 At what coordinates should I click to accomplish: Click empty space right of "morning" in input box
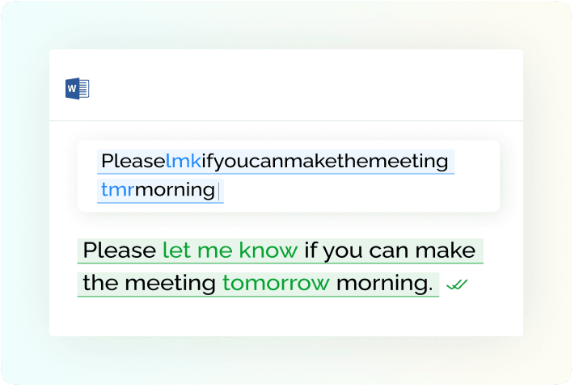click(x=356, y=191)
